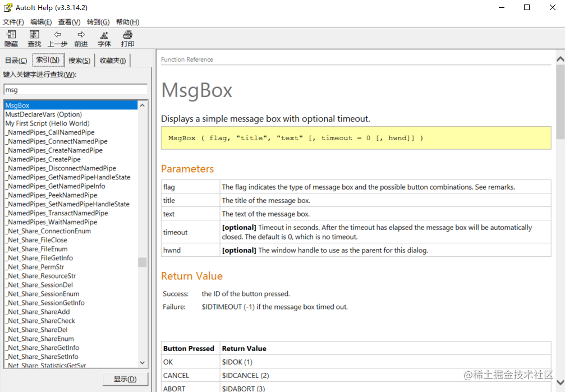This screenshot has width=565, height=392.
Task: Select _Net_Share_FileEnum entry
Action: coord(36,249)
